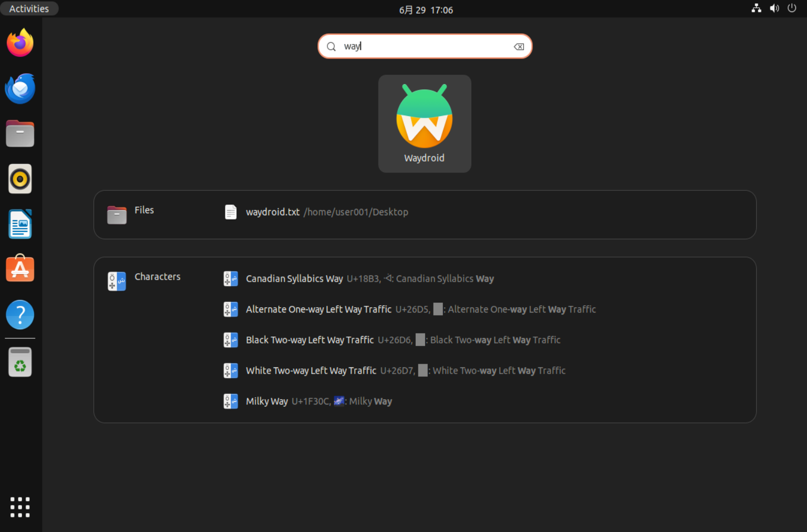This screenshot has height=532, width=807.
Task: Launch the Waydroid application
Action: (x=425, y=124)
